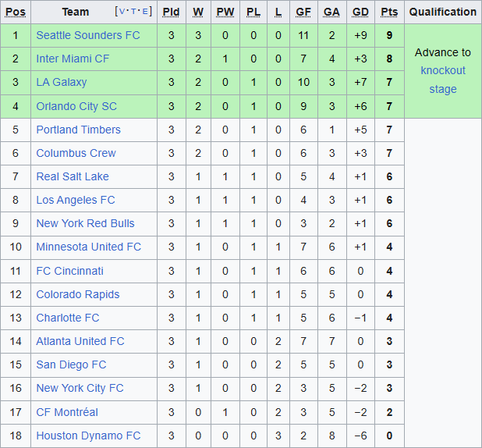Open the LA Galaxy team page
This screenshot has width=482, height=448.
tap(62, 82)
